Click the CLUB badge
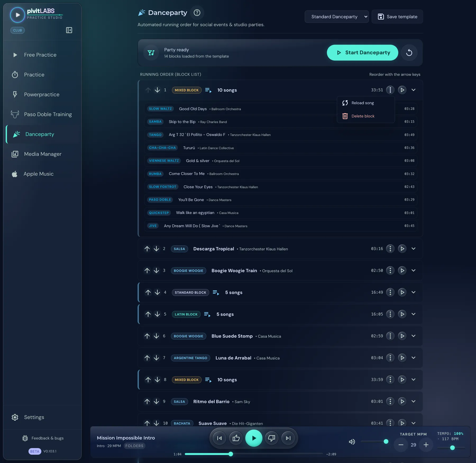This screenshot has width=476, height=463. [17, 30]
